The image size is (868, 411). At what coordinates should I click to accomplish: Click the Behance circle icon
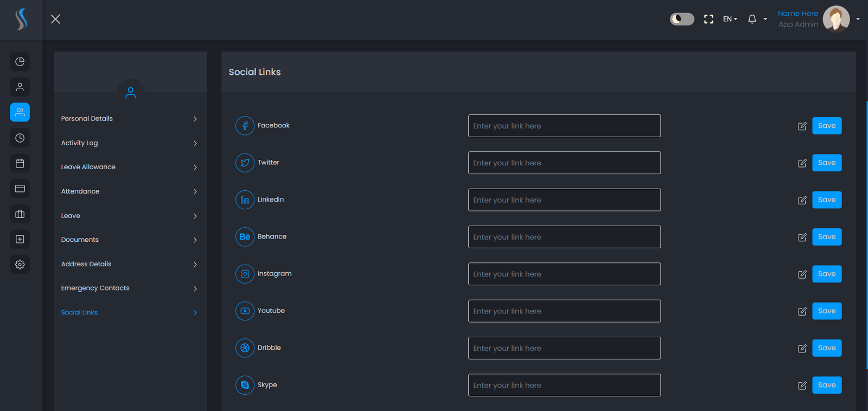tap(245, 237)
